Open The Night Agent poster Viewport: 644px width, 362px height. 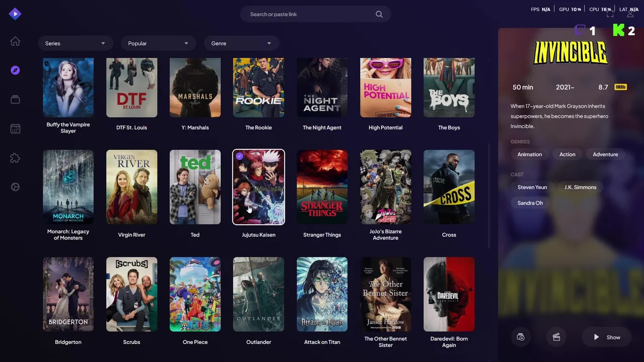pos(322,87)
